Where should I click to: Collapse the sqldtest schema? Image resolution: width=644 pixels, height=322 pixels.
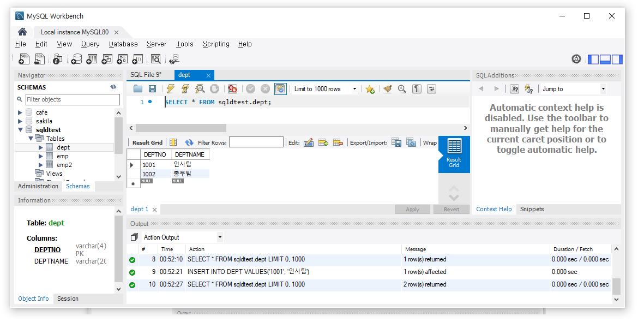click(x=20, y=129)
